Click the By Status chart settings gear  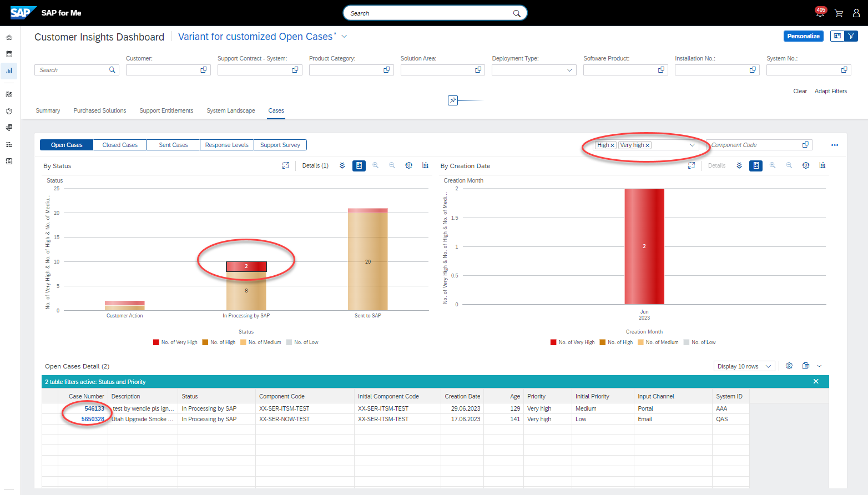coord(409,165)
